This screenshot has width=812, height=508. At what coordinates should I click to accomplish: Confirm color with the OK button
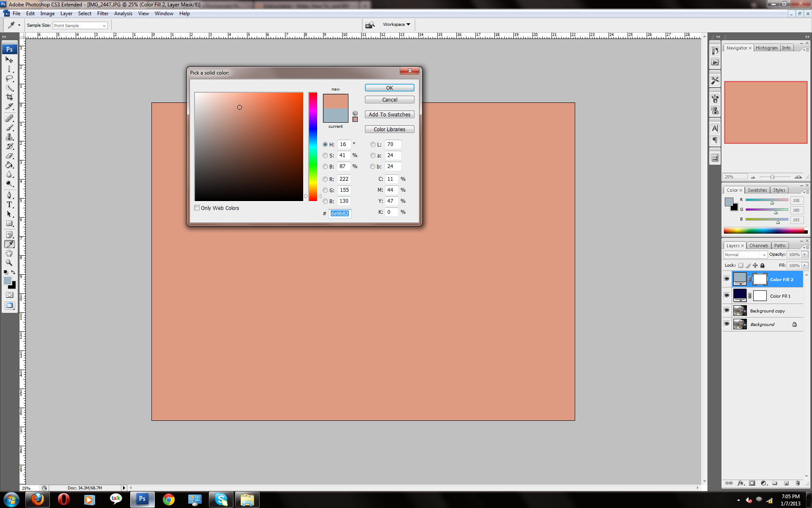point(390,88)
